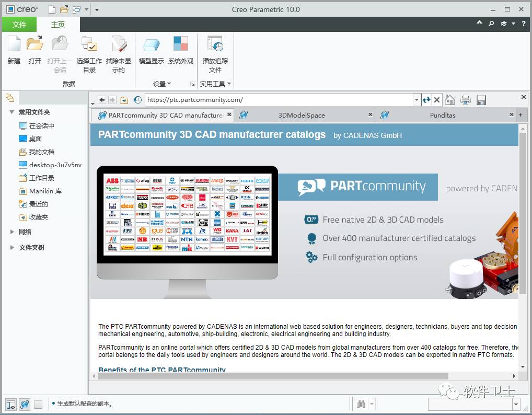The image size is (532, 415).
Task: Click the binoculars find icon in status bar
Action: coord(361,404)
